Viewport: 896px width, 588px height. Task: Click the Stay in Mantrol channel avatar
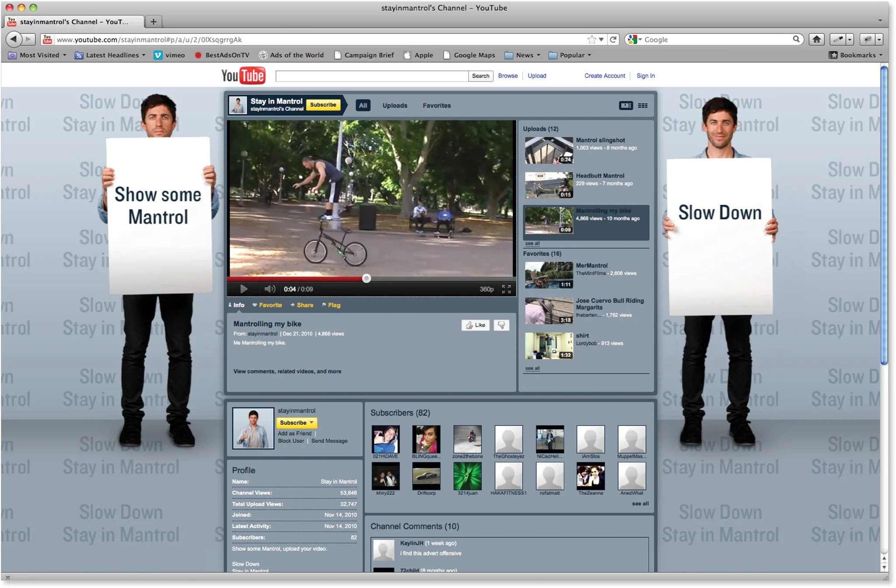point(238,105)
